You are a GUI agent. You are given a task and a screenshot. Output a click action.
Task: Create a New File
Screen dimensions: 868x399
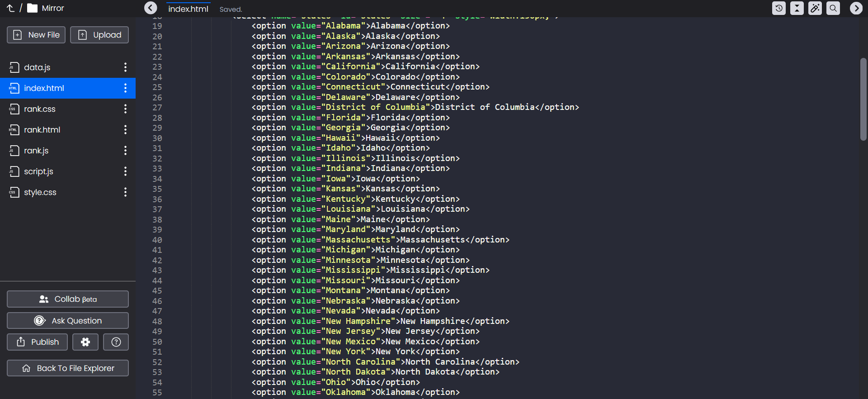click(x=36, y=35)
